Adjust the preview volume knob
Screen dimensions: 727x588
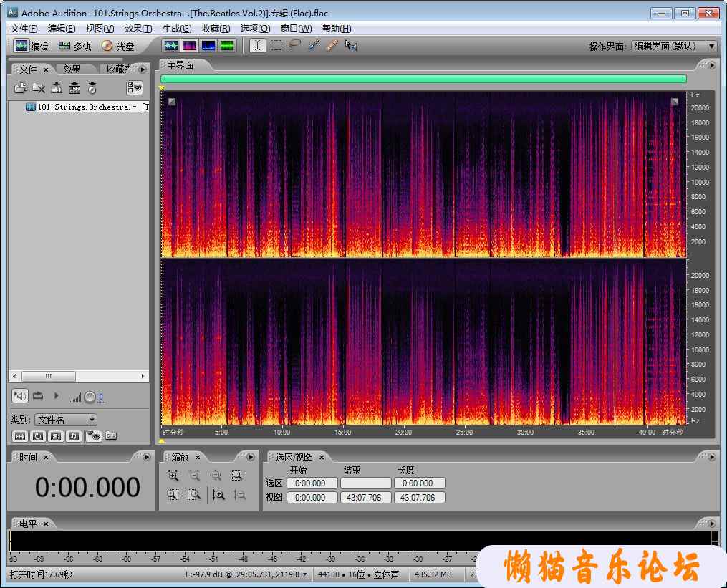tap(90, 397)
